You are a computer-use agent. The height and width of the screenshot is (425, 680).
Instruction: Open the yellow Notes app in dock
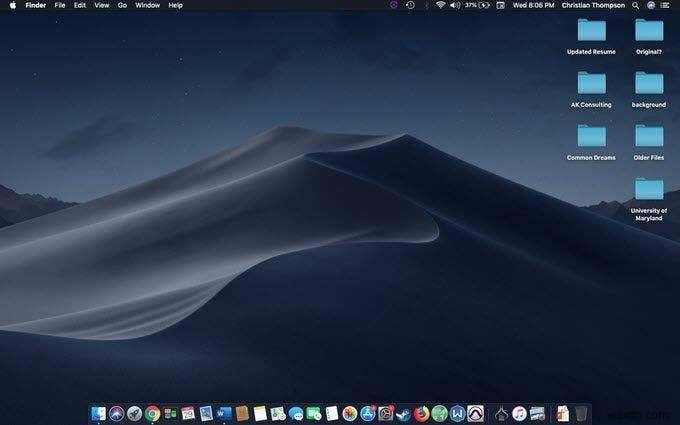(260, 414)
